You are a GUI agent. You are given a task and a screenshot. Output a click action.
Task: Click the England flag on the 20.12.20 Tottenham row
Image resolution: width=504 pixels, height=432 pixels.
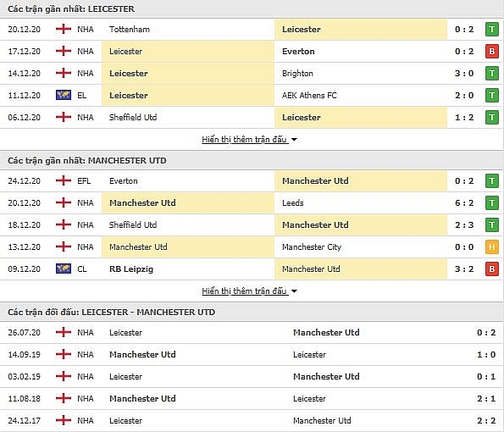click(x=64, y=30)
